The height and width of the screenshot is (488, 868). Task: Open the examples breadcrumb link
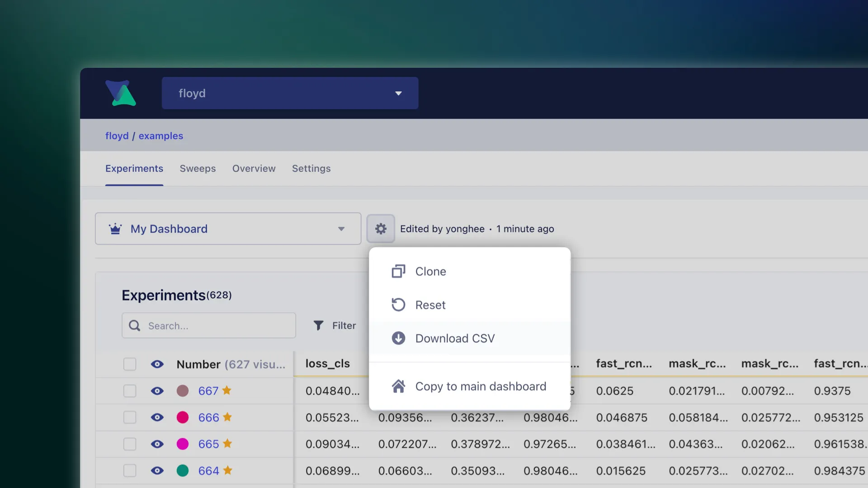point(160,136)
